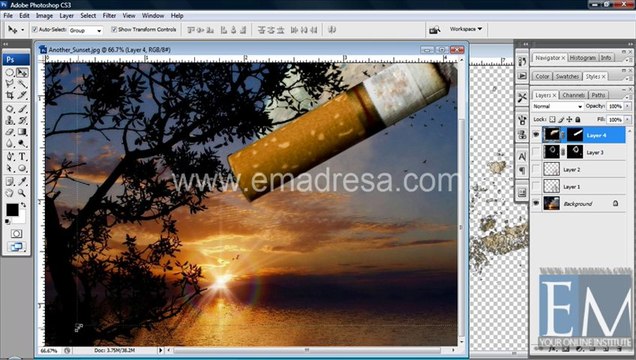The width and height of the screenshot is (636, 360).
Task: Click the screen mode icon in toolbox
Action: [x=16, y=246]
